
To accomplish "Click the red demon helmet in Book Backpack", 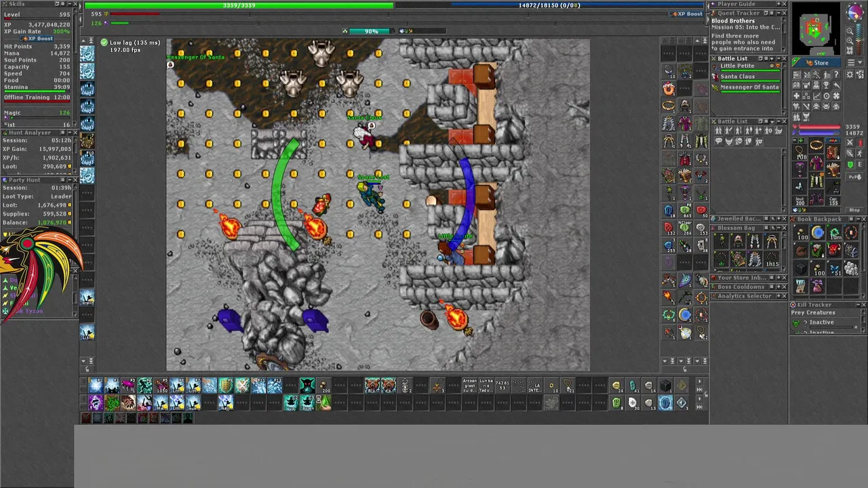I will pos(834,250).
